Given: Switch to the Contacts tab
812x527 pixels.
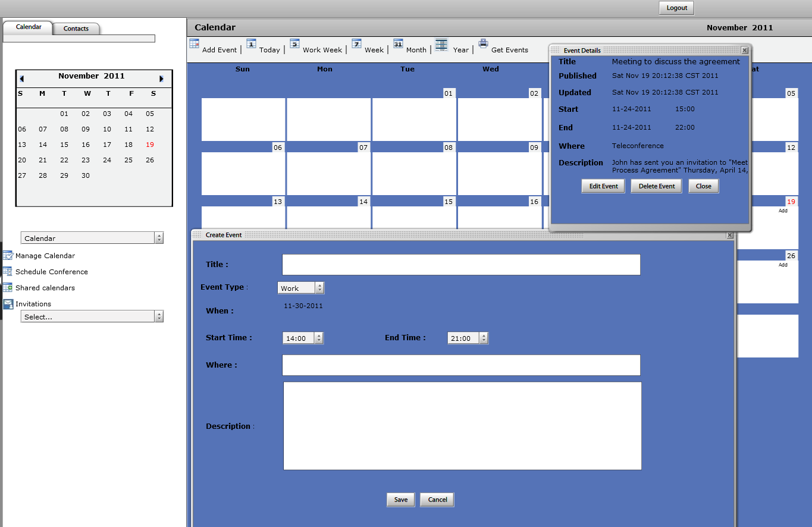Looking at the screenshot, I should click(76, 29).
